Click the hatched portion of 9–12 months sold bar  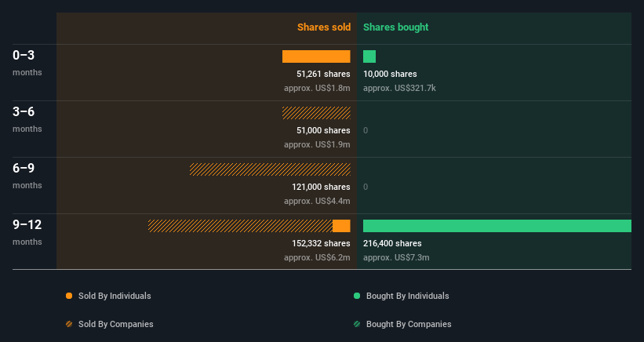(240, 226)
